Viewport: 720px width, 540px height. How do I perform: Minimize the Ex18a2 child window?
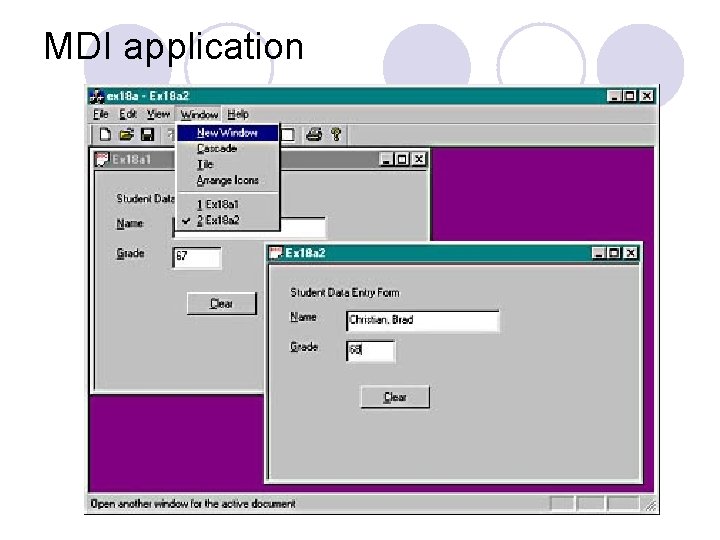(598, 253)
